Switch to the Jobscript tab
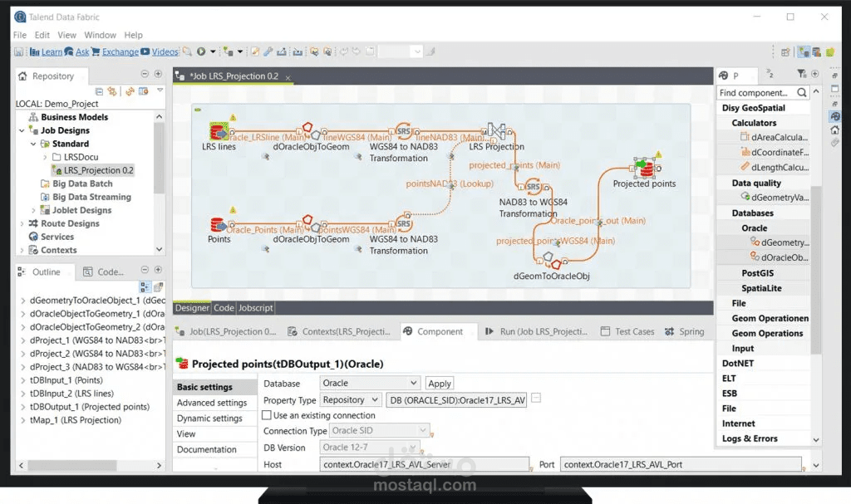The height and width of the screenshot is (504, 851). (x=256, y=307)
